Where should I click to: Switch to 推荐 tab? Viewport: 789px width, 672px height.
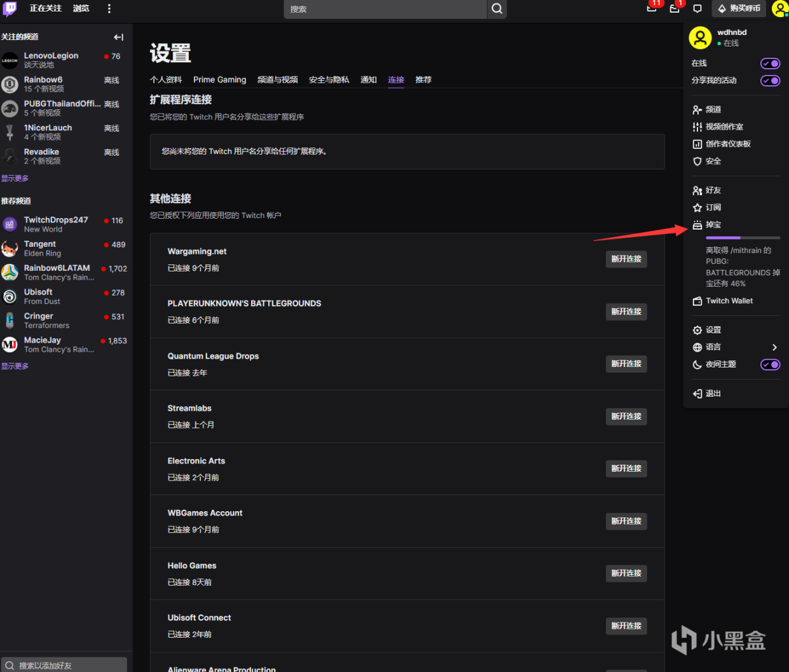[x=423, y=79]
